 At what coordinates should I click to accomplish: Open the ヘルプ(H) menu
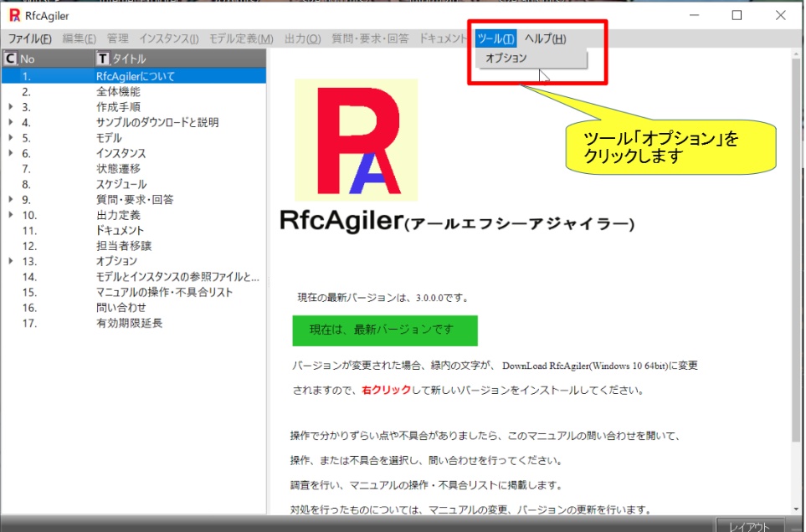click(546, 38)
